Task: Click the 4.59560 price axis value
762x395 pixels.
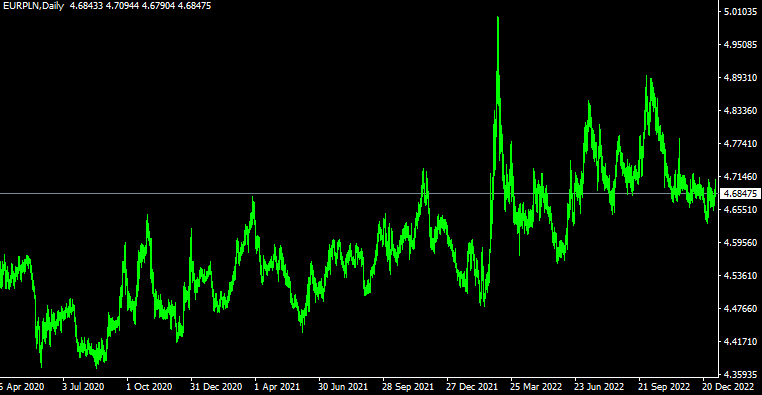Action: 740,242
